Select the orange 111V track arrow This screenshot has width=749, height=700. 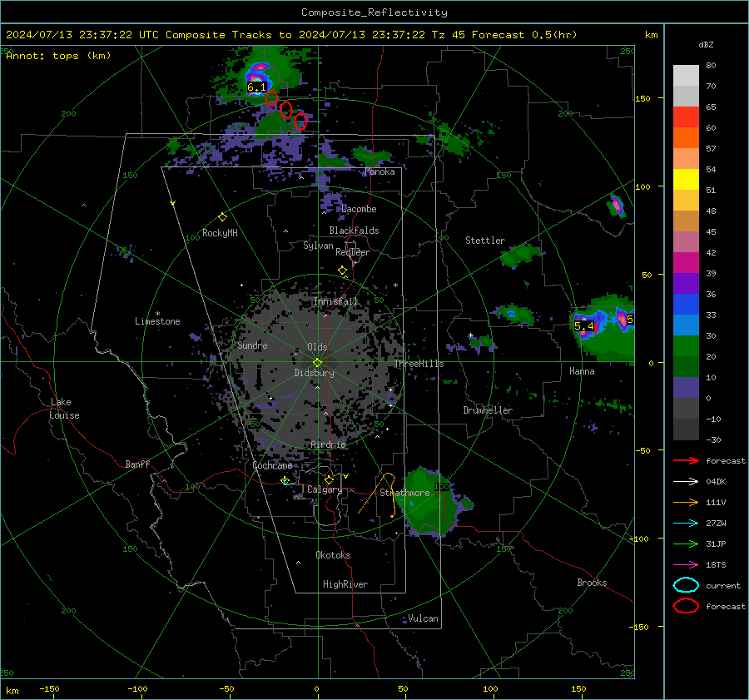(x=686, y=502)
